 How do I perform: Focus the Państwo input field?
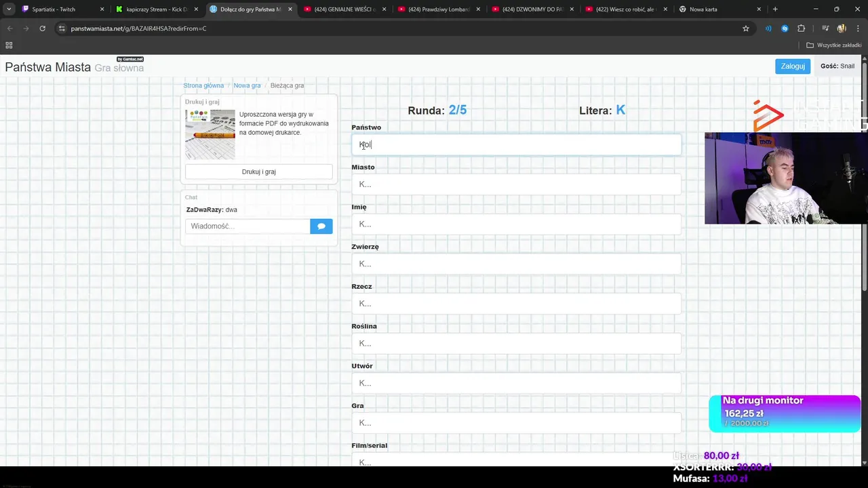coord(516,144)
